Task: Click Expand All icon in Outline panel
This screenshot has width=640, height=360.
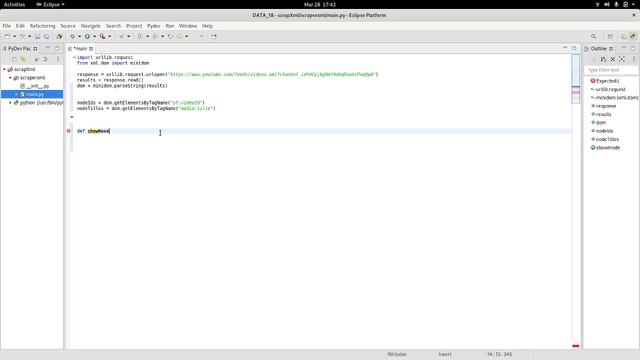Action: [x=622, y=59]
